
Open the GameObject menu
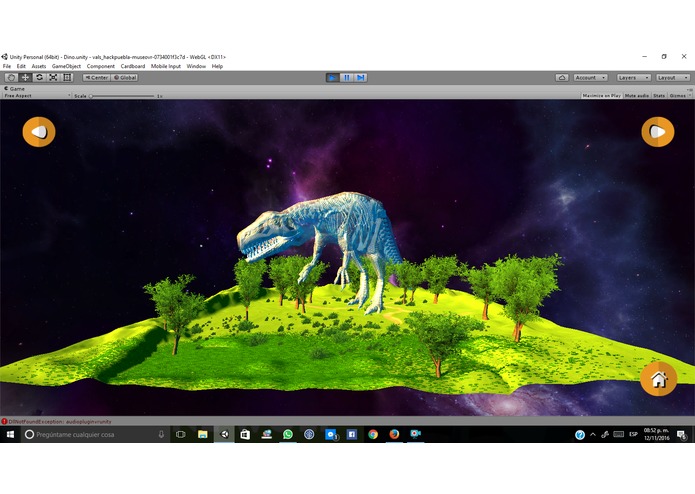(66, 66)
